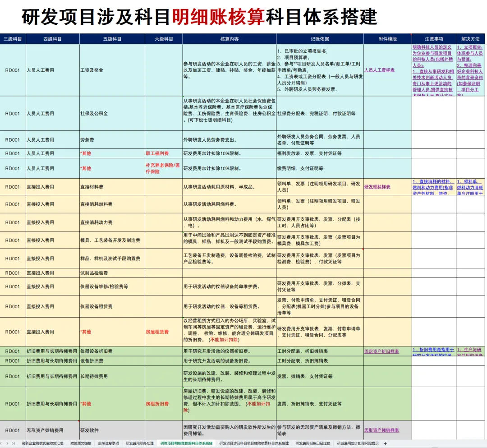This screenshot has height=448, width=487.
Task: Select the 工资及奖金 cell
Action: [112, 70]
